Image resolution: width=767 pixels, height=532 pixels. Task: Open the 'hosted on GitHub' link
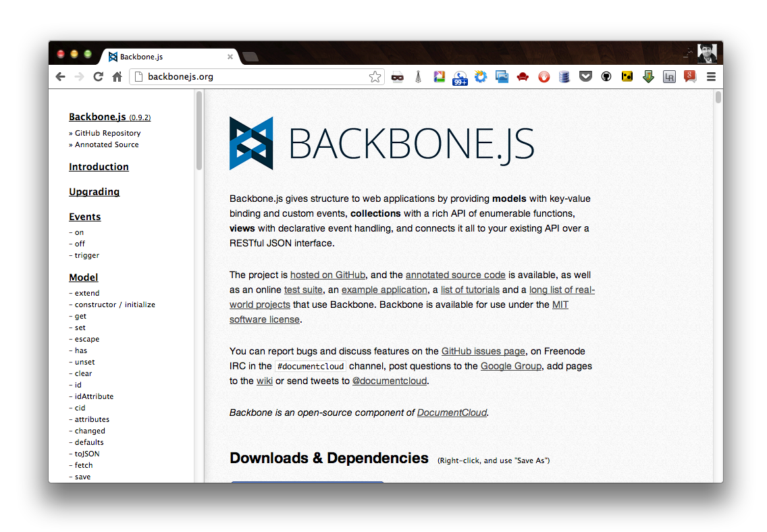coord(327,275)
